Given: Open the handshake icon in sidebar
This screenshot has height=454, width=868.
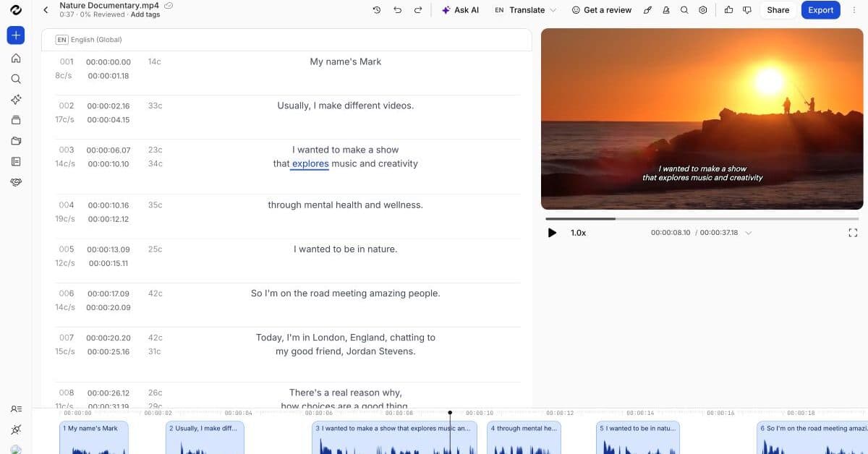Looking at the screenshot, I should (16, 182).
